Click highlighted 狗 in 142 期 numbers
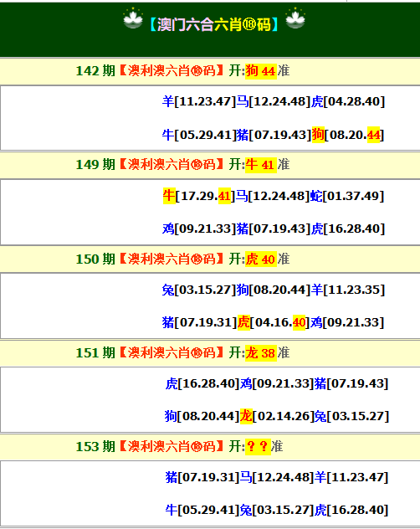420x529 pixels. click(318, 135)
